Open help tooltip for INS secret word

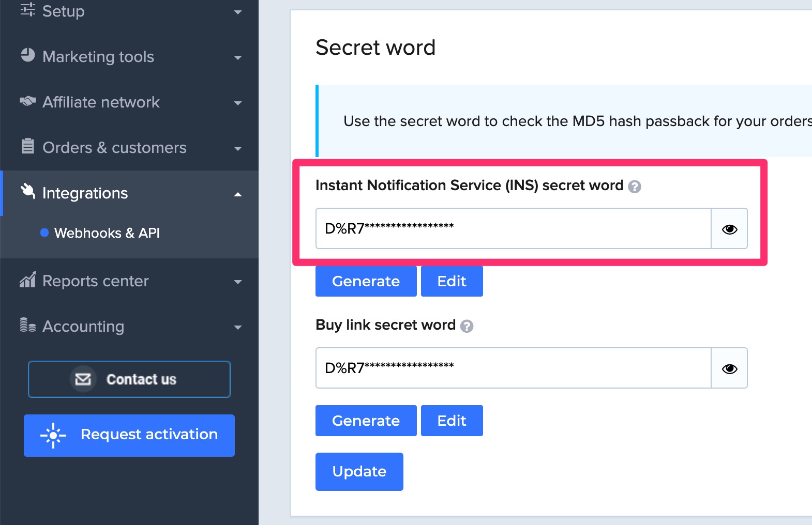tap(635, 187)
